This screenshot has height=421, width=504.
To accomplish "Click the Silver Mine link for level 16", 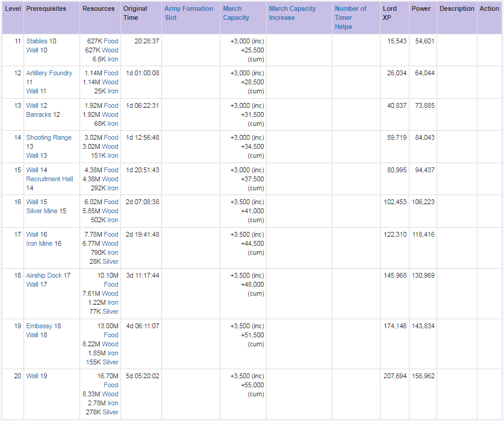I will (42, 211).
